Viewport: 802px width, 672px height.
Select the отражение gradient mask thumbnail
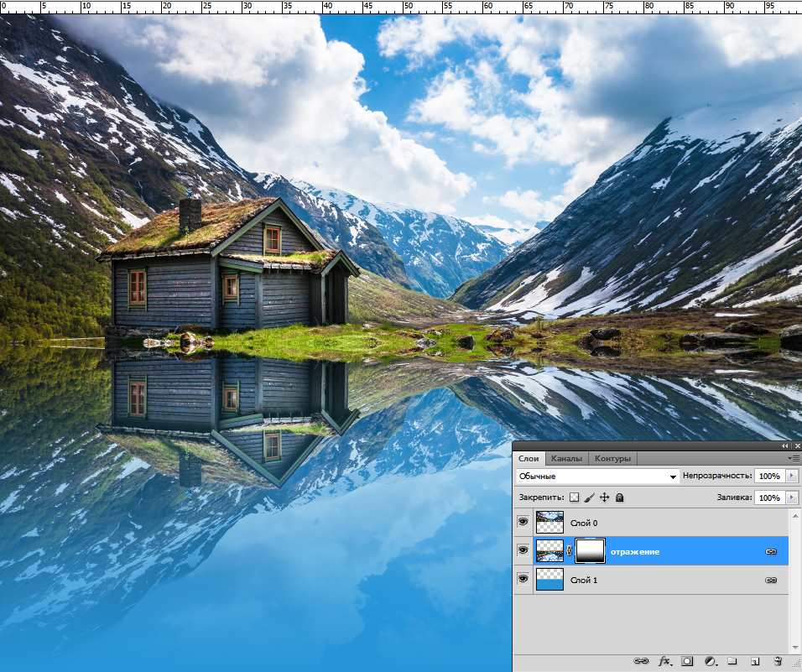(591, 551)
